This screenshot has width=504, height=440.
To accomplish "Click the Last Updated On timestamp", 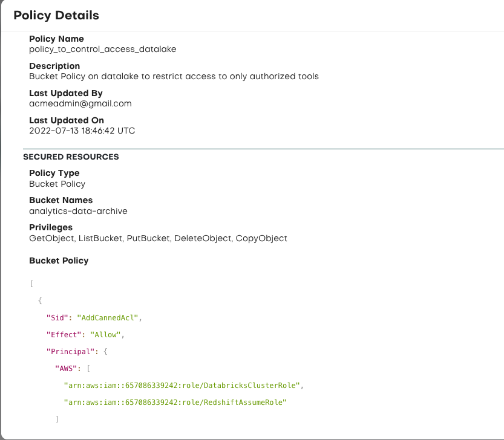I will click(x=82, y=131).
